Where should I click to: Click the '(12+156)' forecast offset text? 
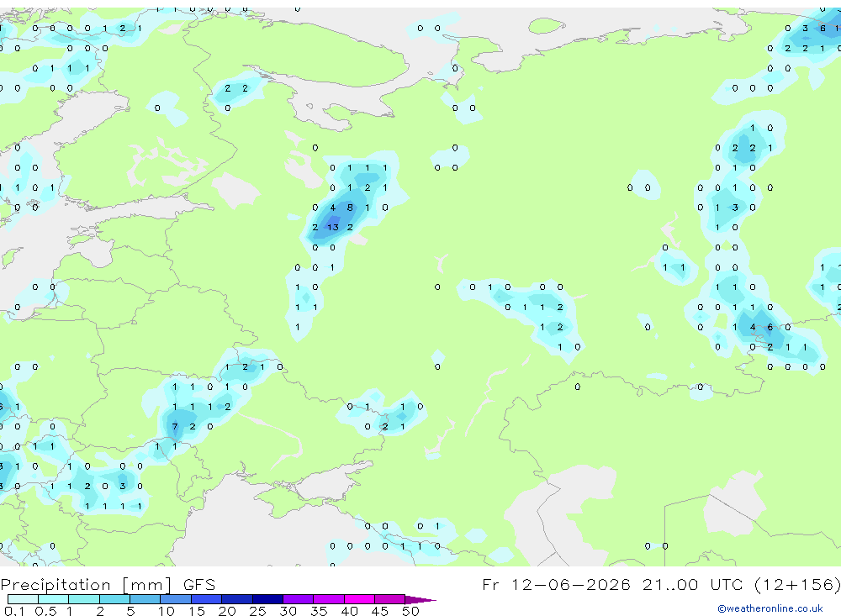tap(797, 584)
